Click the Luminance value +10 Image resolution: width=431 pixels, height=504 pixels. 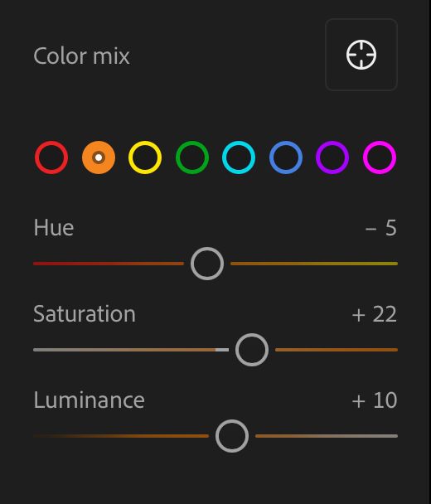[x=375, y=400]
